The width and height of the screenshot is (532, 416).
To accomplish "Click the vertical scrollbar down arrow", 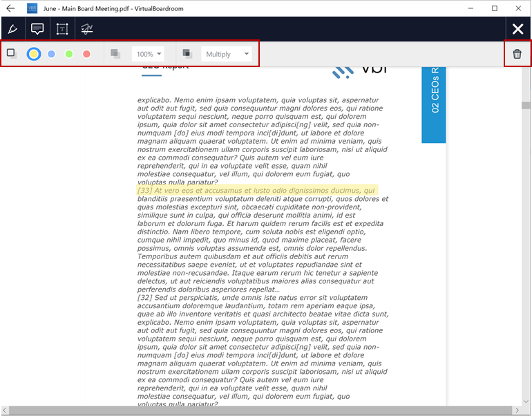I will tap(526, 401).
